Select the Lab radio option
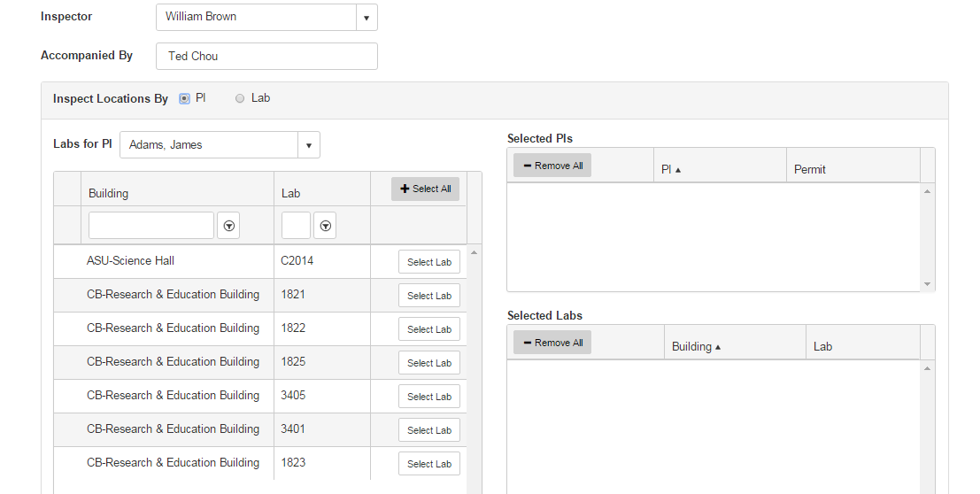The width and height of the screenshot is (980, 494). (x=240, y=98)
